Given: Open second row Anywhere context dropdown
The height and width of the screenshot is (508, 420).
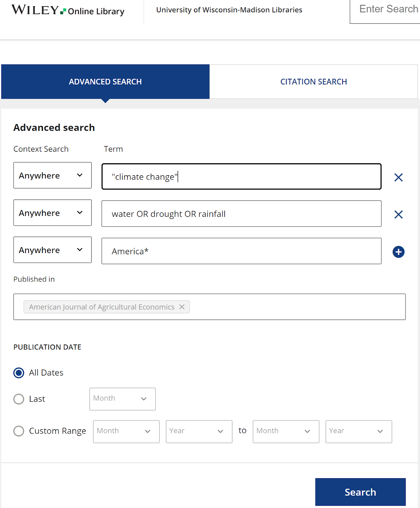Looking at the screenshot, I should tap(52, 213).
